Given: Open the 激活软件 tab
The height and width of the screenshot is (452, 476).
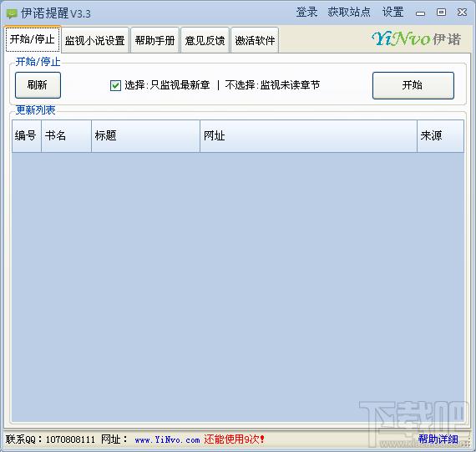Looking at the screenshot, I should click(255, 40).
